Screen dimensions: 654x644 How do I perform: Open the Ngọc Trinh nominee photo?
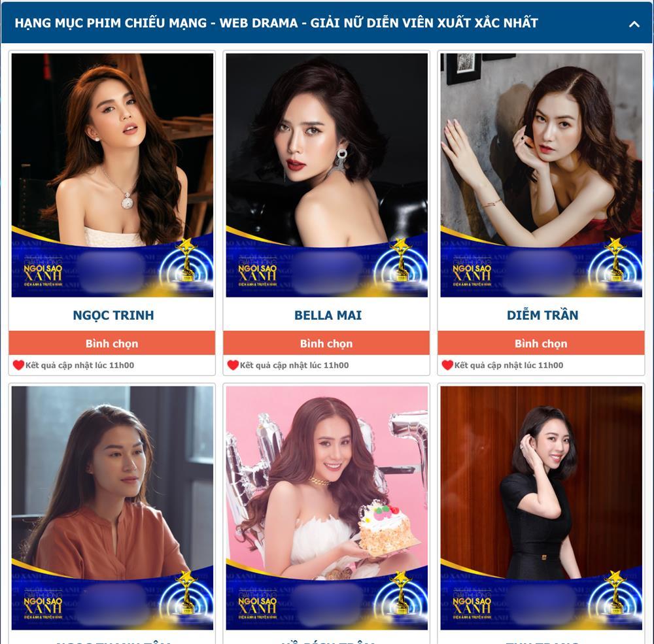click(x=112, y=175)
